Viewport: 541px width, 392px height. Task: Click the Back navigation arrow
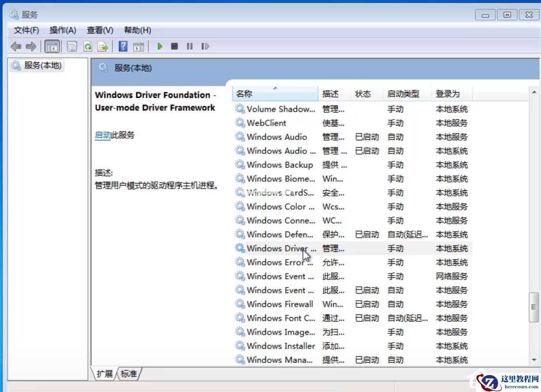[16, 46]
